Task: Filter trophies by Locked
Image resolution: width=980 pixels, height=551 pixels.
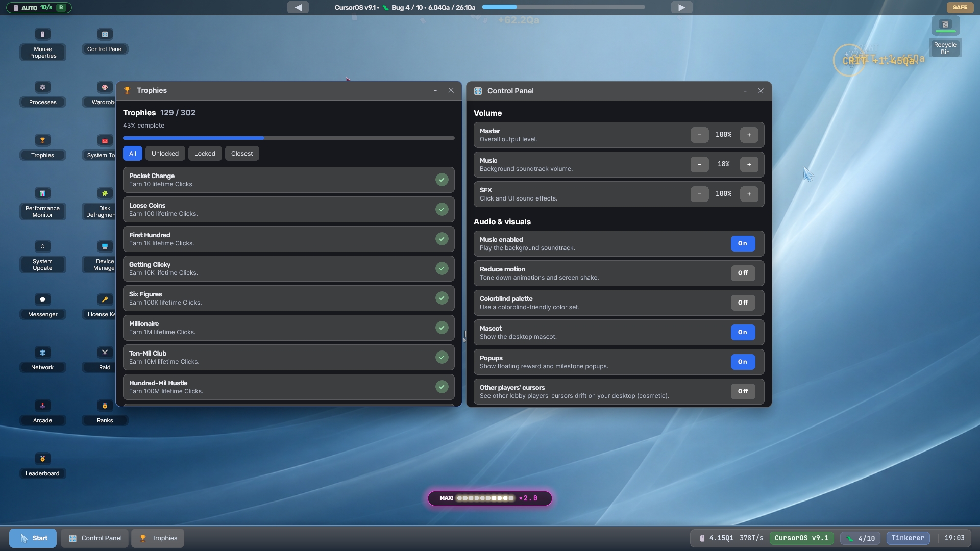Action: pyautogui.click(x=205, y=154)
